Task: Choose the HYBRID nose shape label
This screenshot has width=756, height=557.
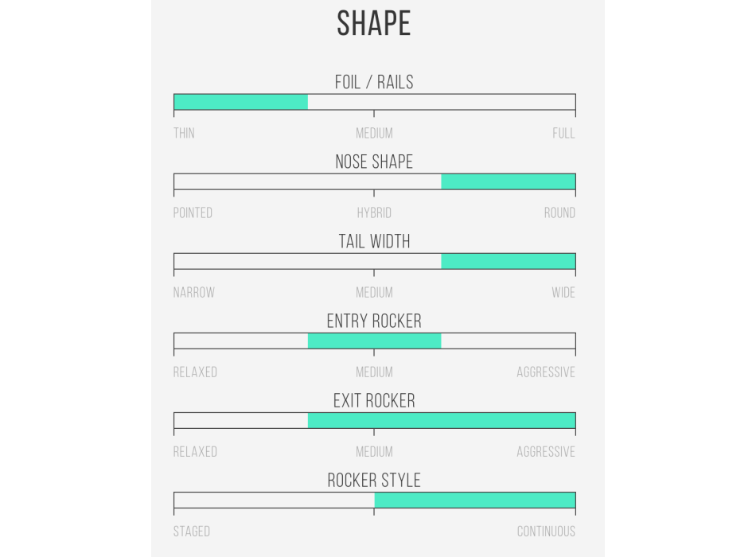Action: pos(374,212)
